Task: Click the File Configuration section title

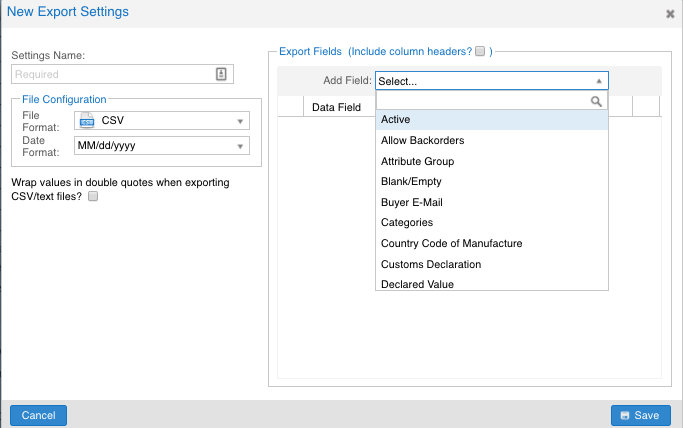Action: tap(64, 99)
